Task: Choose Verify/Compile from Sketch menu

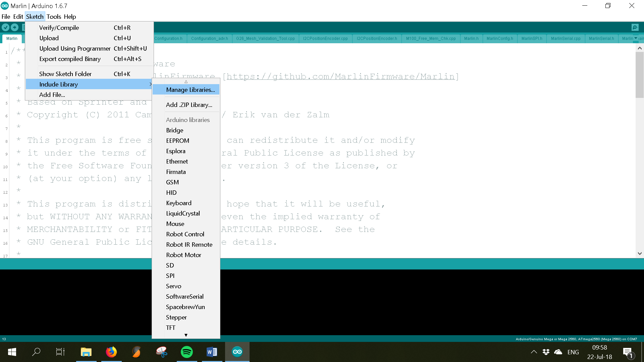Action: pos(90,28)
